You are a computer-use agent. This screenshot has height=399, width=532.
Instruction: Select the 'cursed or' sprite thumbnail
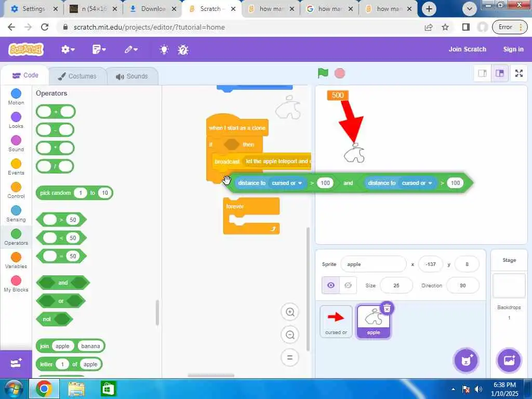pyautogui.click(x=336, y=321)
